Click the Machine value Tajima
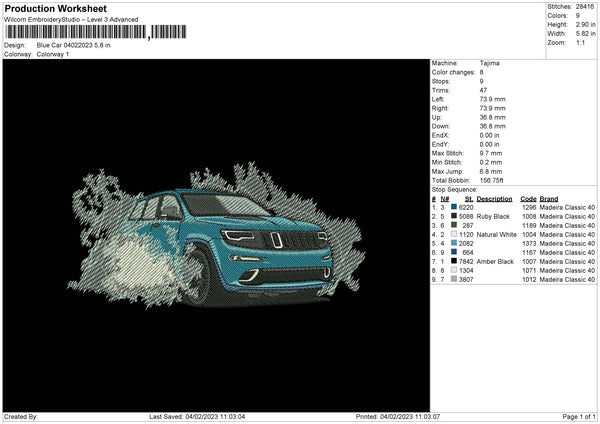 point(490,63)
